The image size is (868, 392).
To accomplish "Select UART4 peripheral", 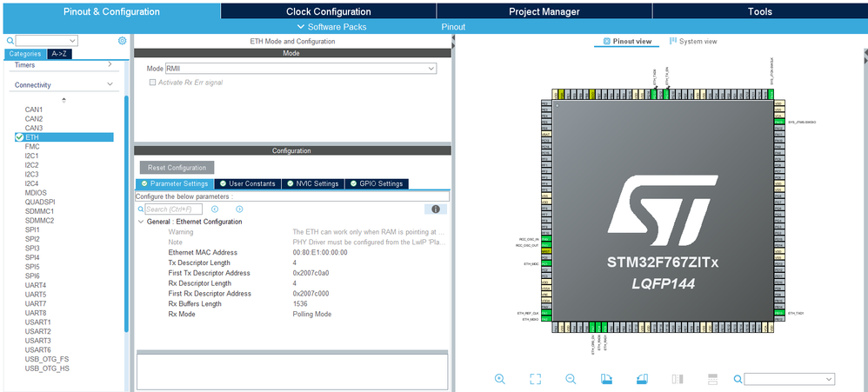I will 36,285.
